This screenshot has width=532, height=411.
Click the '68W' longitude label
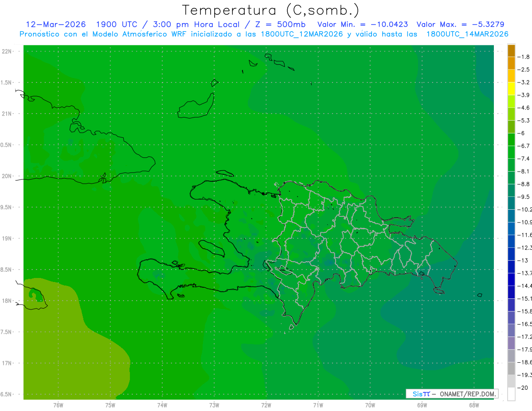click(x=474, y=405)
